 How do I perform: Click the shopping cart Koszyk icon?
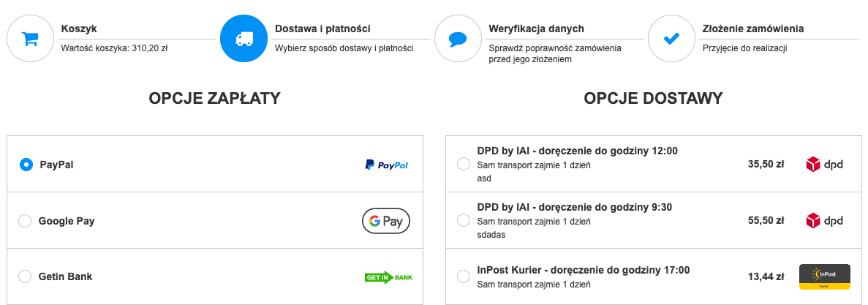click(x=30, y=39)
